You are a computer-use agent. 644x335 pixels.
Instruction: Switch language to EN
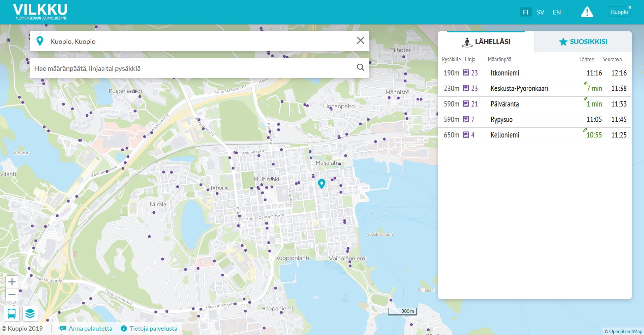pos(557,12)
